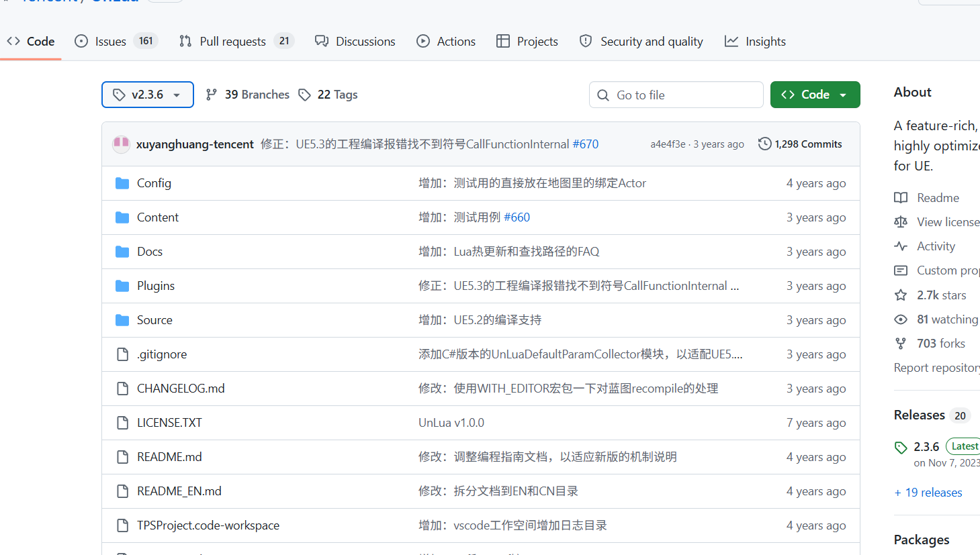Open the Code tab
The width and height of the screenshot is (980, 555).
pyautogui.click(x=31, y=41)
